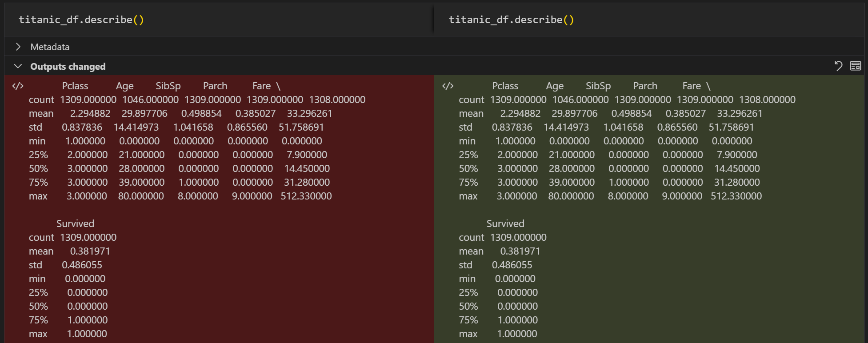Viewport: 868px width, 343px height.
Task: Click the SibSp header in the red output
Action: pyautogui.click(x=168, y=86)
